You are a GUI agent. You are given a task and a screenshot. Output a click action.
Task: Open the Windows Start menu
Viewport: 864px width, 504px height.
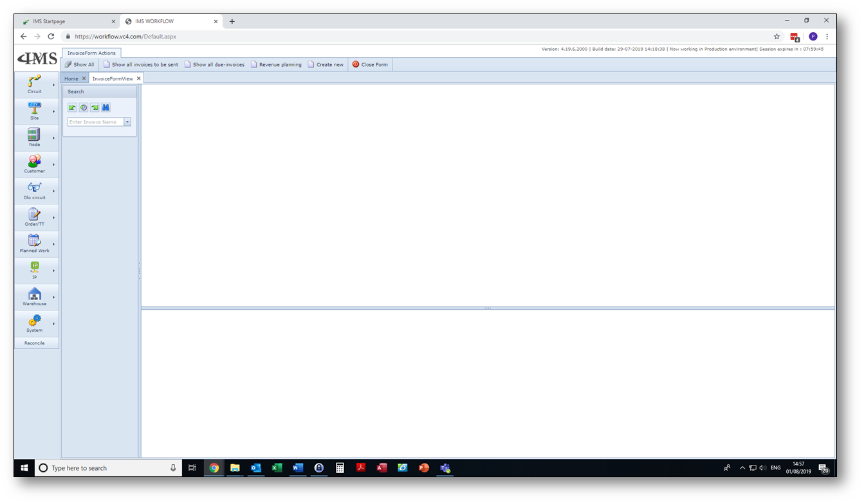24,468
